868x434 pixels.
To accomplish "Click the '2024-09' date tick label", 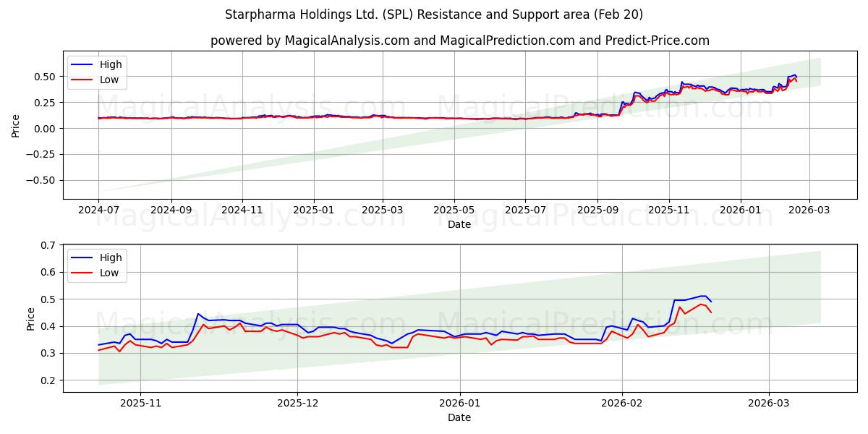I will point(171,210).
